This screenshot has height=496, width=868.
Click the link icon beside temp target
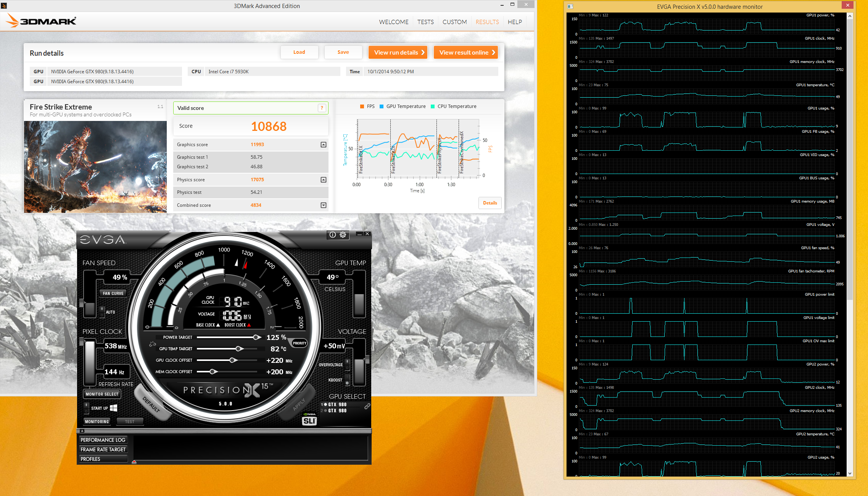153,344
